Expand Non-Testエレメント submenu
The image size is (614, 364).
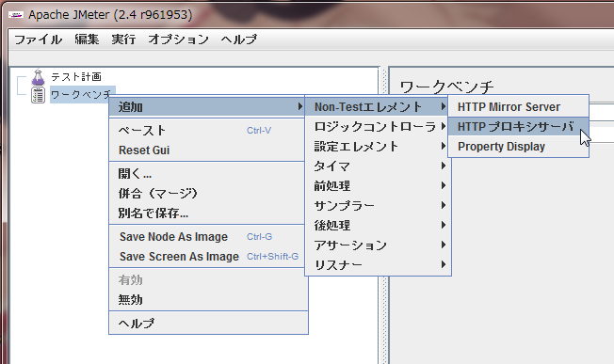tap(377, 106)
